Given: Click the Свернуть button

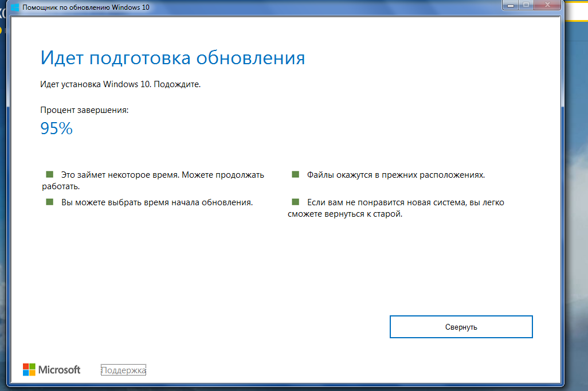Looking at the screenshot, I should [461, 327].
